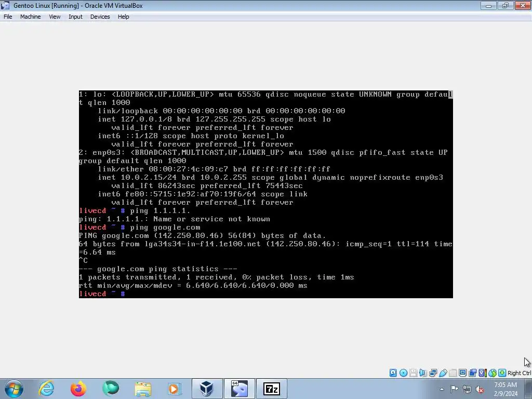Click the optical disc status icon
The width and height of the screenshot is (532, 399).
click(403, 373)
